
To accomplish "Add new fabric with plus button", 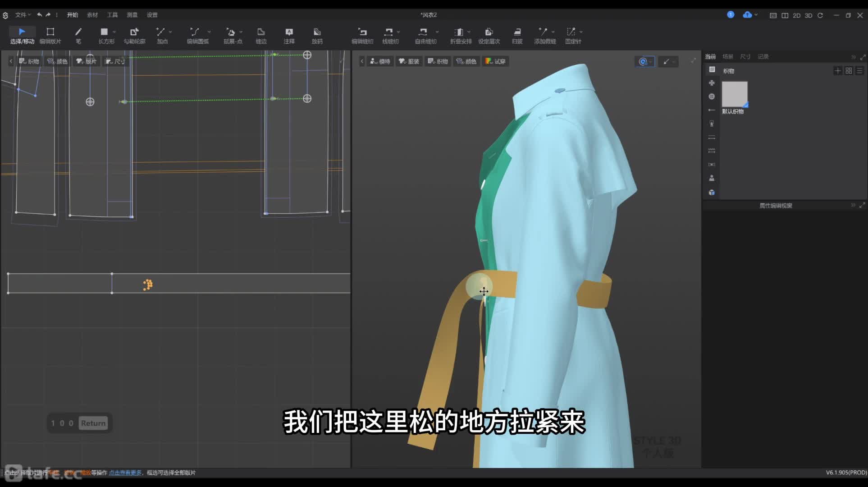I will click(x=838, y=71).
